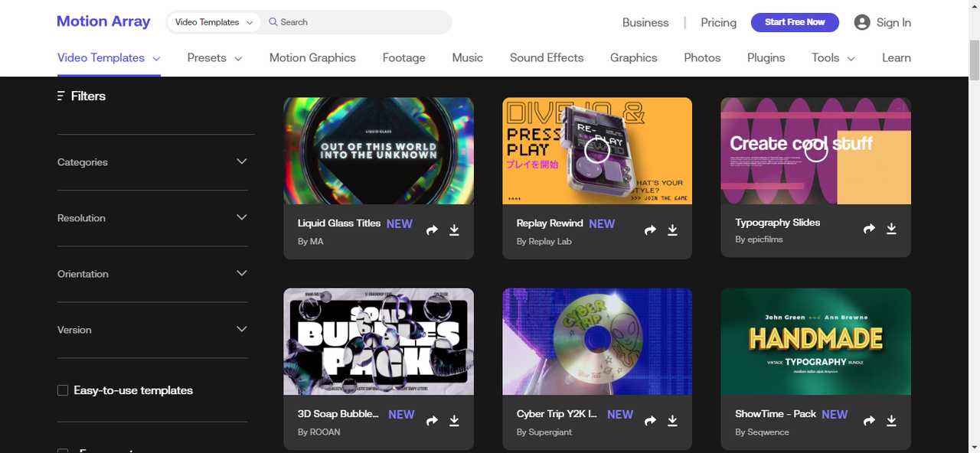Screen dimensions: 980x453
Task: Share the Liquid Glass Titles template
Action: click(x=432, y=230)
